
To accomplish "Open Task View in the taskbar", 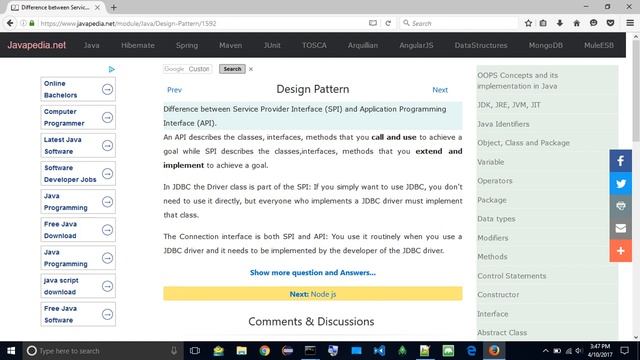I will 195,351.
